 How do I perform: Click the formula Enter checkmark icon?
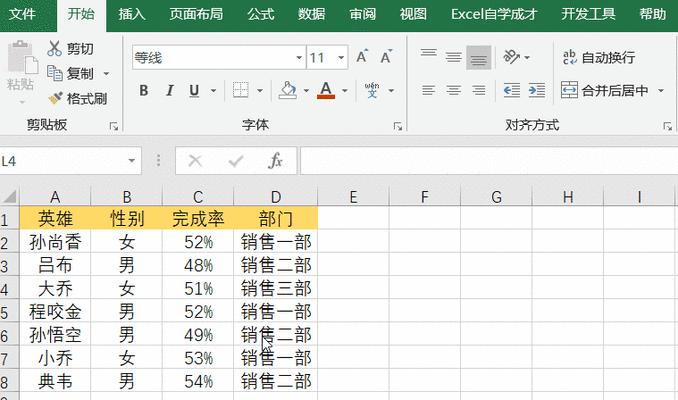tap(236, 161)
